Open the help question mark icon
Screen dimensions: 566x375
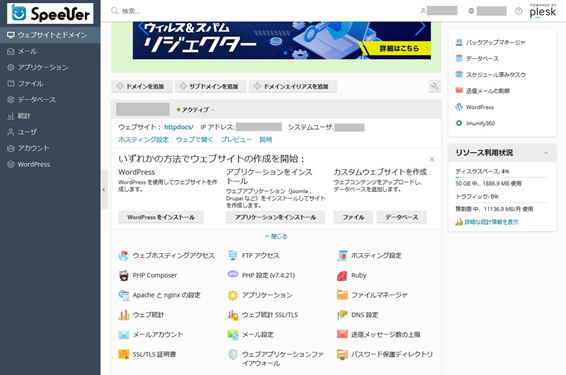tap(518, 11)
